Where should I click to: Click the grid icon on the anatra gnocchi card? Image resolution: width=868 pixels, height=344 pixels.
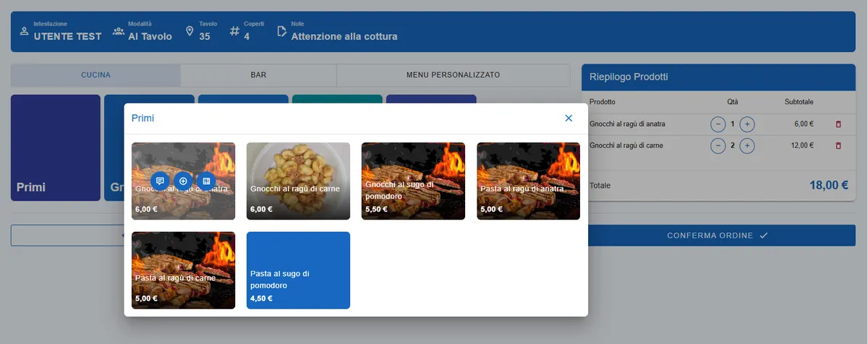coord(206,181)
